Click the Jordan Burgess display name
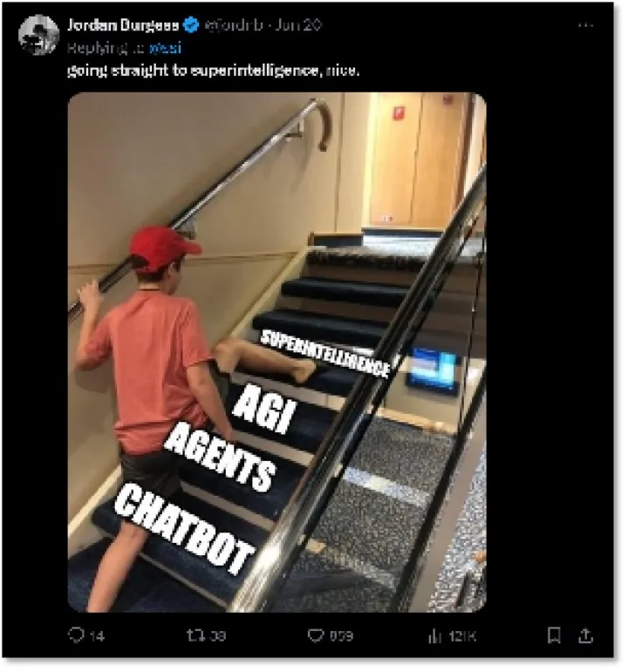The width and height of the screenshot is (628, 672). coord(123,25)
